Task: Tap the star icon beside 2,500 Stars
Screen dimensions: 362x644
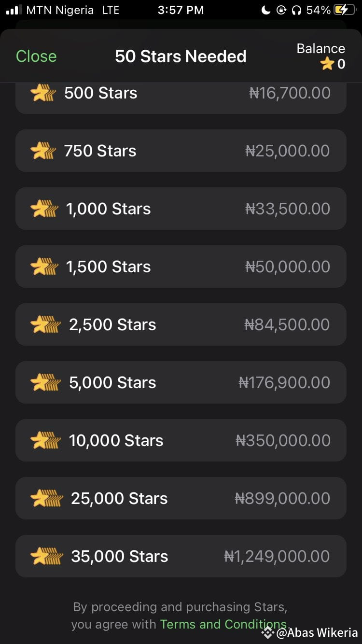Action: click(x=45, y=325)
